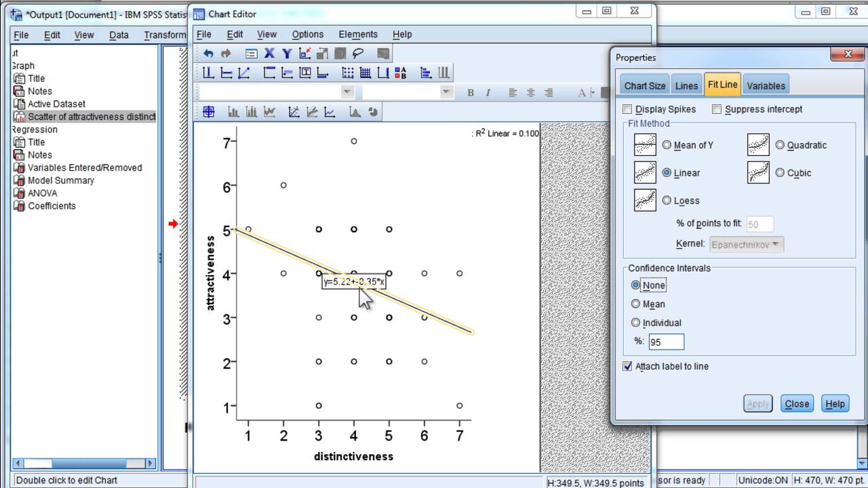The width and height of the screenshot is (868, 488).
Task: Transpose chart coordinate system icon
Action: coord(425,73)
